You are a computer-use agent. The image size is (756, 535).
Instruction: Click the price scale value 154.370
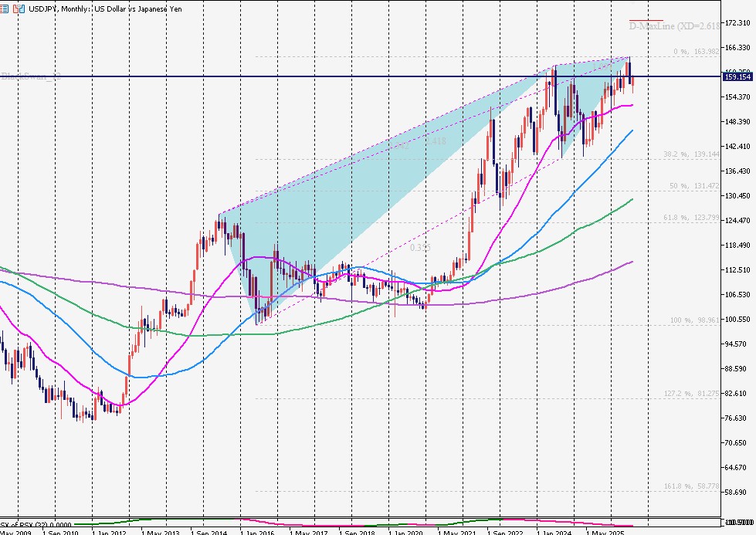click(738, 97)
